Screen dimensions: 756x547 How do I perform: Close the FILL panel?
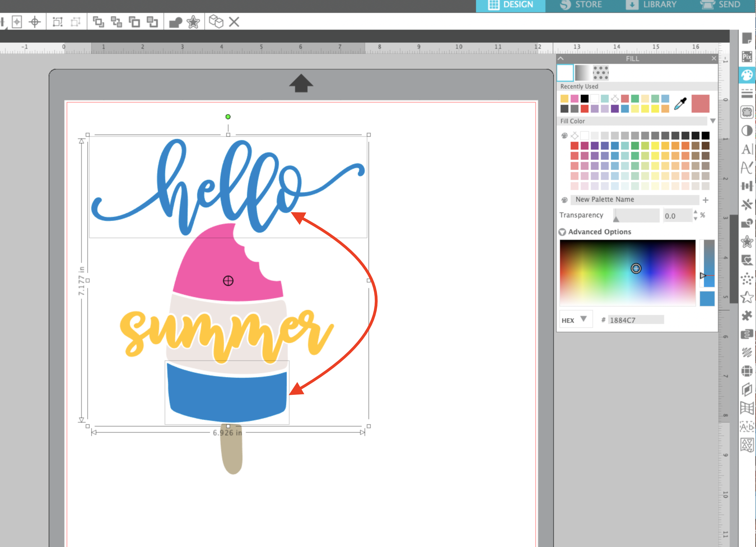point(714,58)
